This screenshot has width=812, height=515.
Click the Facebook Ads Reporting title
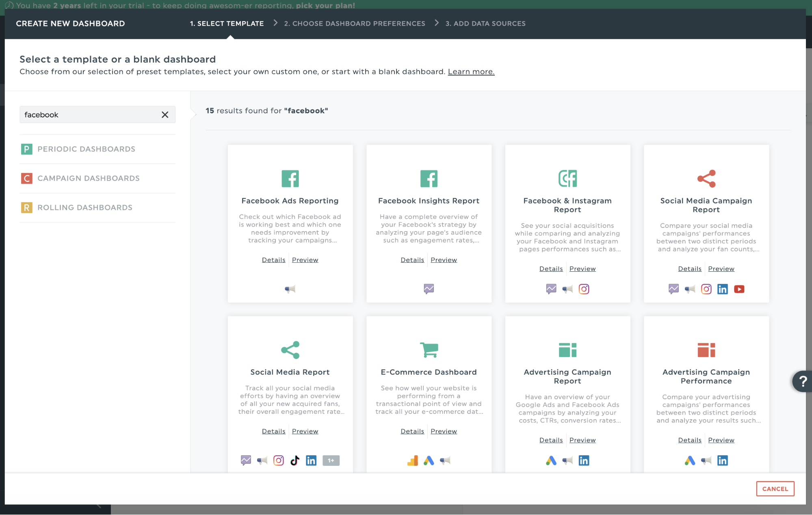tap(290, 201)
